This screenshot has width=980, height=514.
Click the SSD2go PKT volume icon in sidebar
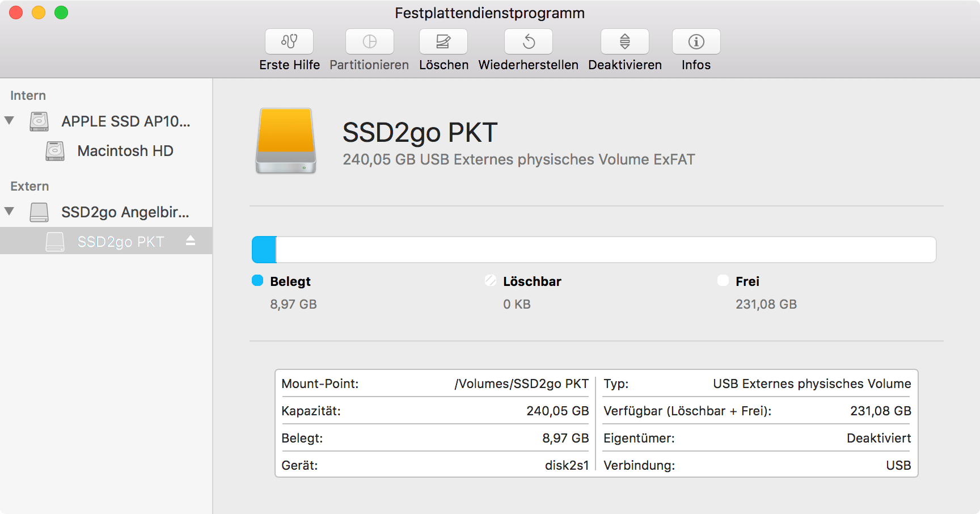pos(55,242)
